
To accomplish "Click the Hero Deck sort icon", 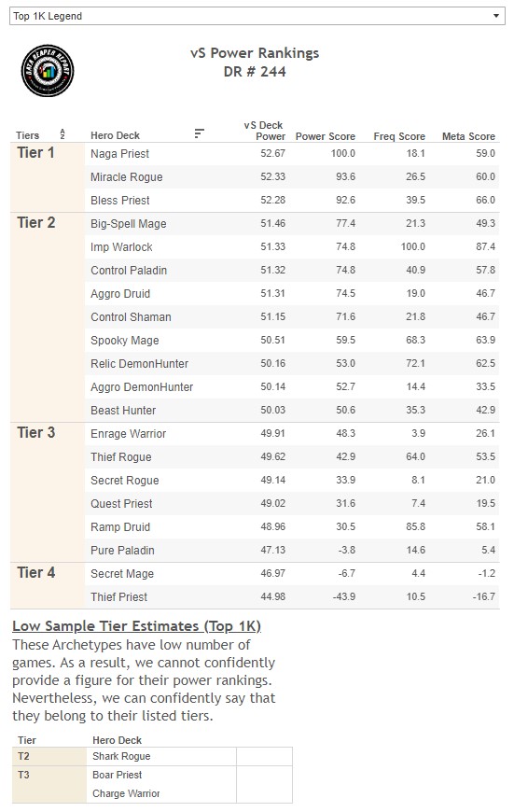I will point(199,133).
